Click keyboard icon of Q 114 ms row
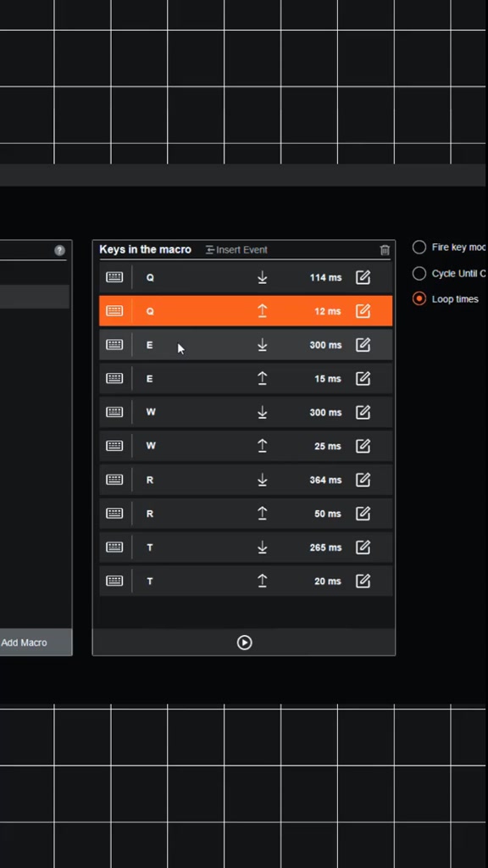The image size is (488, 868). (x=114, y=277)
